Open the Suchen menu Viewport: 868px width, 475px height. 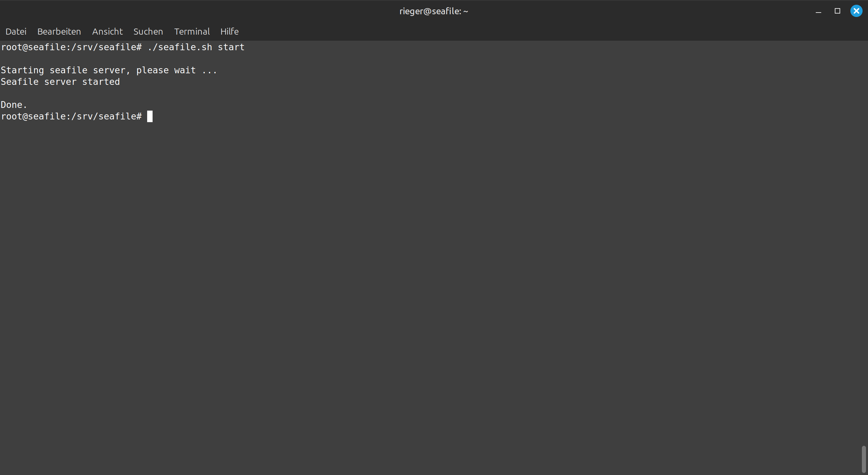[x=148, y=32]
